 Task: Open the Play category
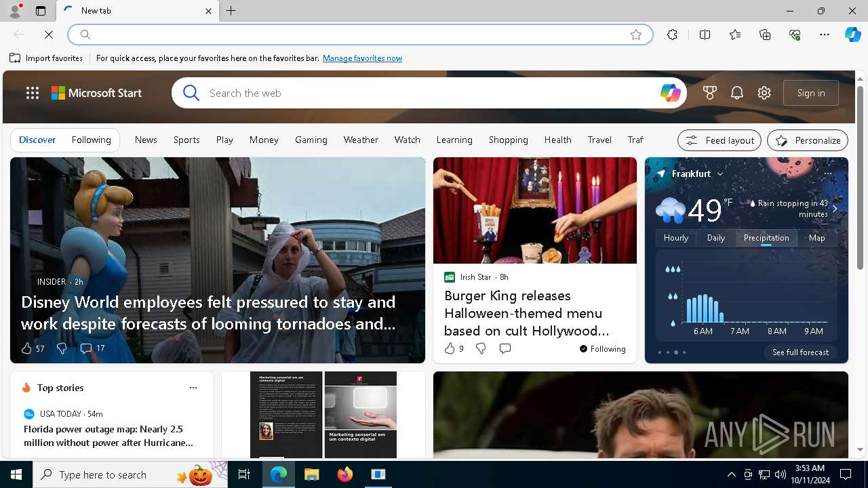click(224, 140)
